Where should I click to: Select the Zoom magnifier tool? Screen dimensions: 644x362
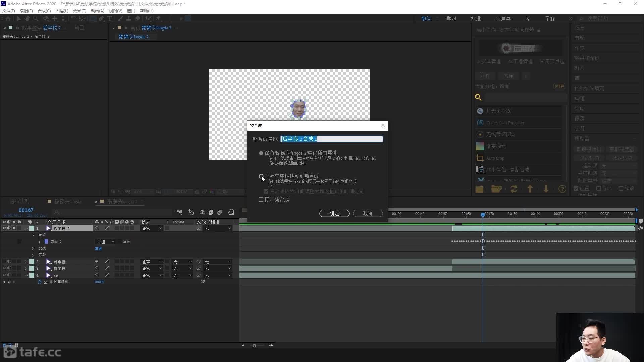point(36,19)
